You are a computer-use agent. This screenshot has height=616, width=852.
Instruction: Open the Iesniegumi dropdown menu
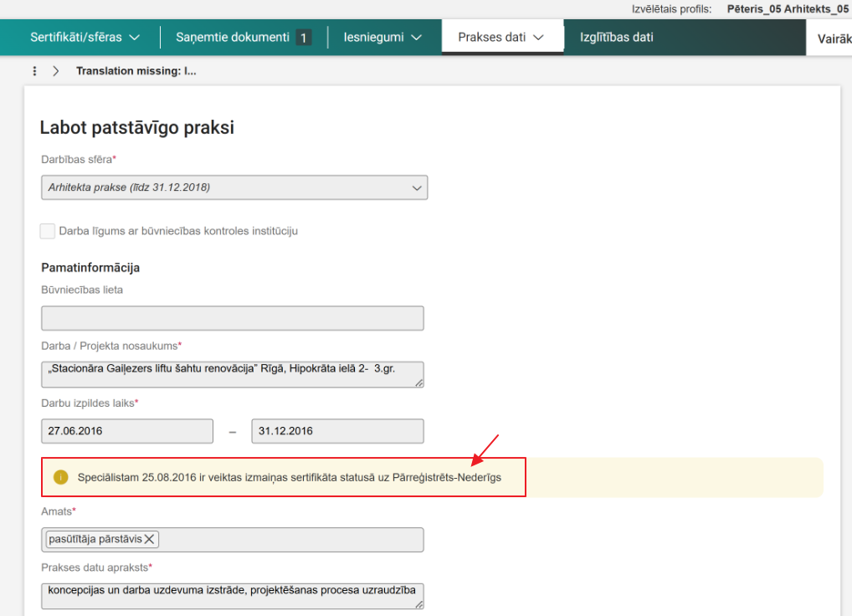pyautogui.click(x=382, y=37)
